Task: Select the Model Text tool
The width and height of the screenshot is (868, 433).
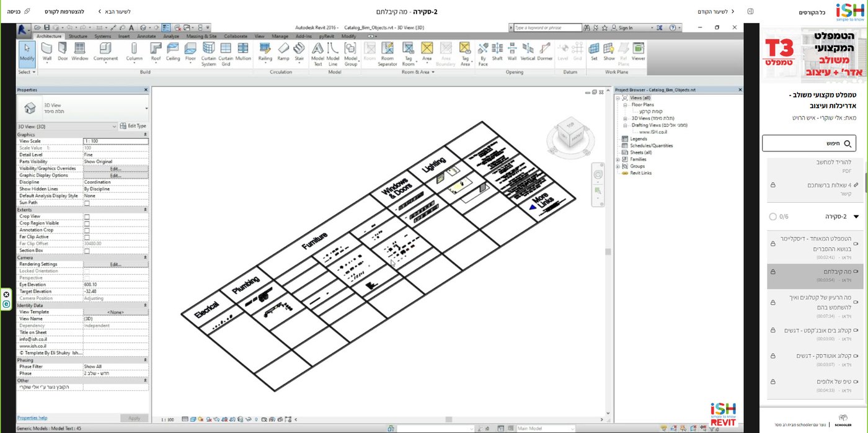Action: 317,54
